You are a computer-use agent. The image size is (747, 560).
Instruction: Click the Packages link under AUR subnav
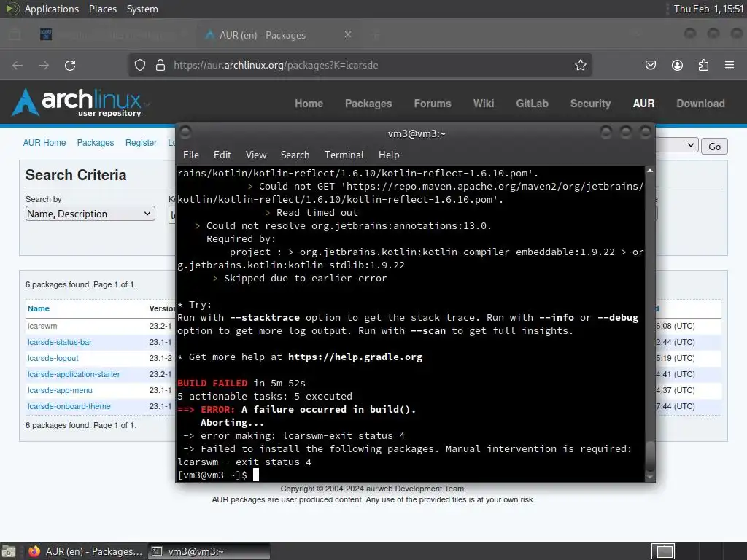click(96, 143)
